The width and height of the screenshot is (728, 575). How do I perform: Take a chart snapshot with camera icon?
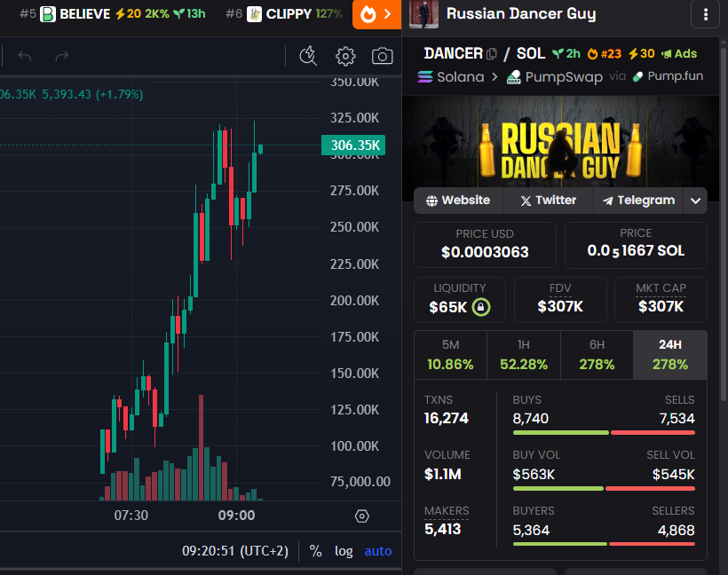point(382,56)
